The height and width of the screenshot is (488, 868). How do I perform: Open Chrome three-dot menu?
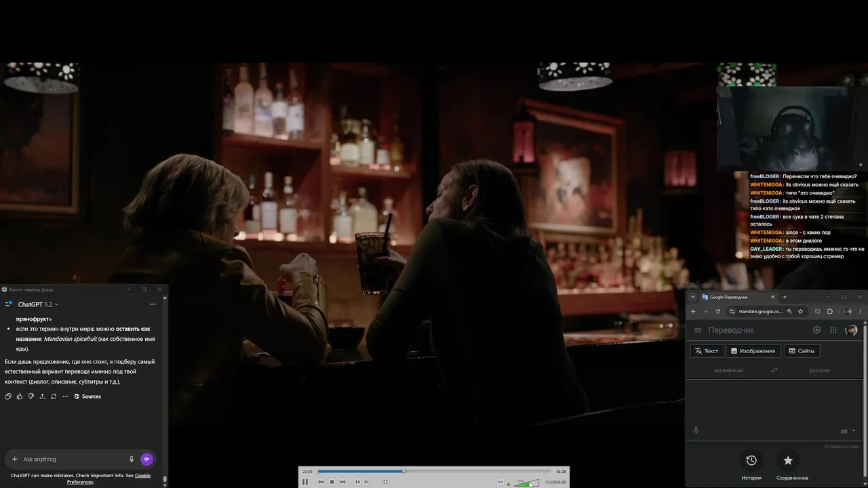point(860,311)
